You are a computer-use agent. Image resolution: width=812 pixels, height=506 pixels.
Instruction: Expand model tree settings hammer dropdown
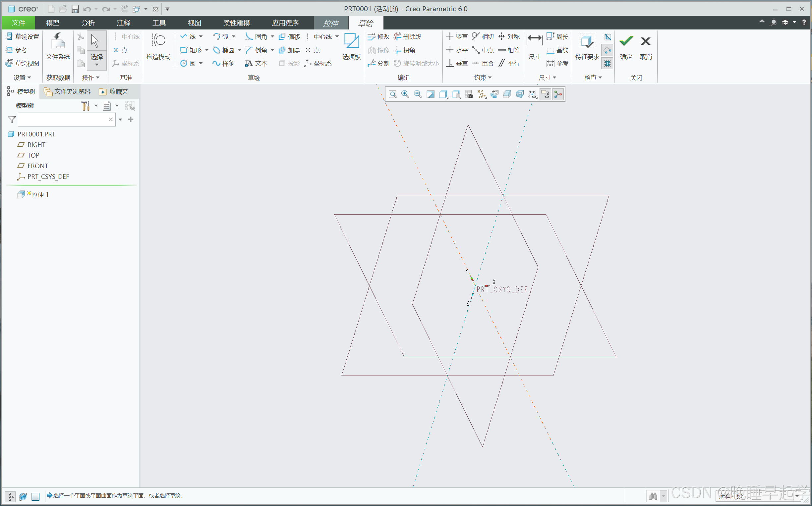tap(96, 106)
